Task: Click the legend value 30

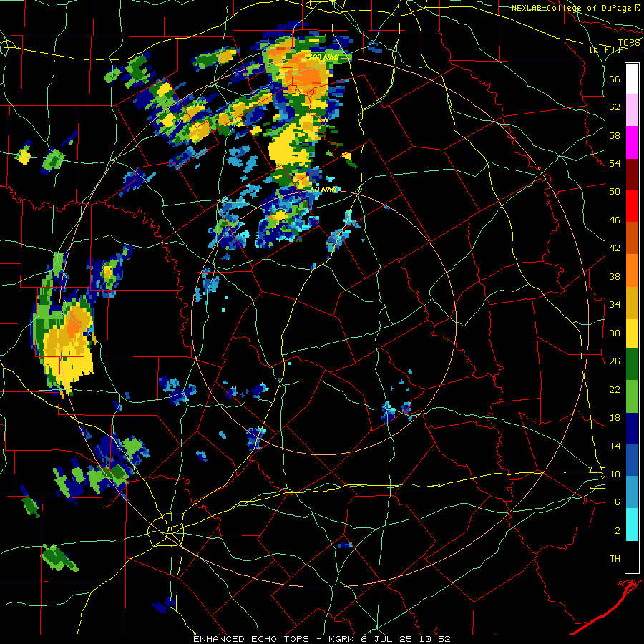Action: point(615,333)
